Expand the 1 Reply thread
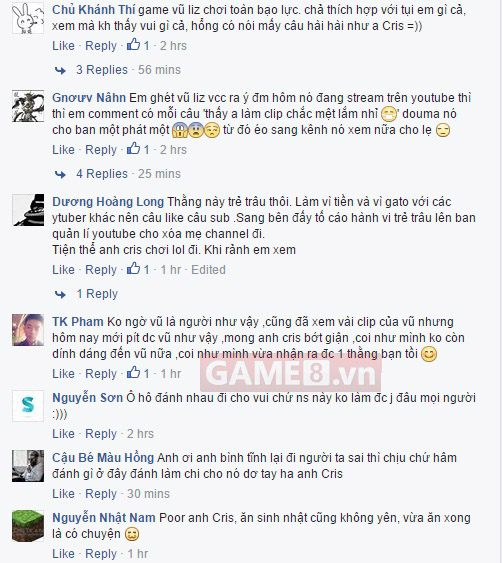This screenshot has height=563, width=502. point(97,294)
